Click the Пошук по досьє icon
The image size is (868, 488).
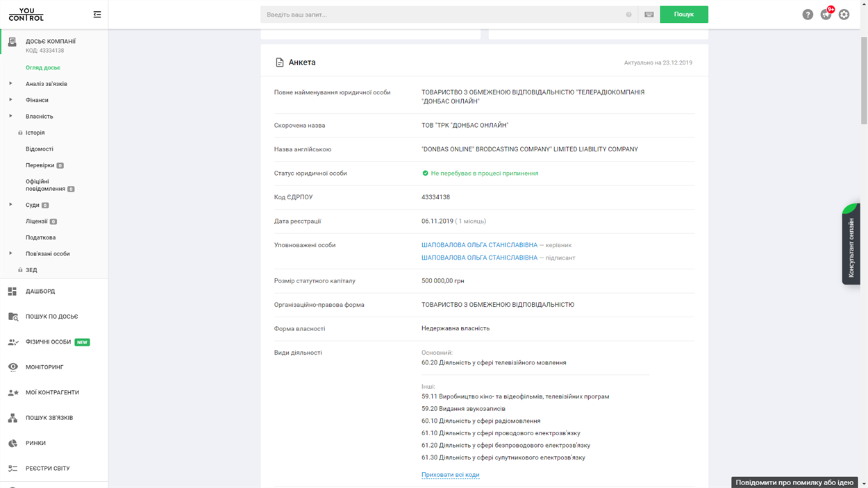pyautogui.click(x=12, y=317)
